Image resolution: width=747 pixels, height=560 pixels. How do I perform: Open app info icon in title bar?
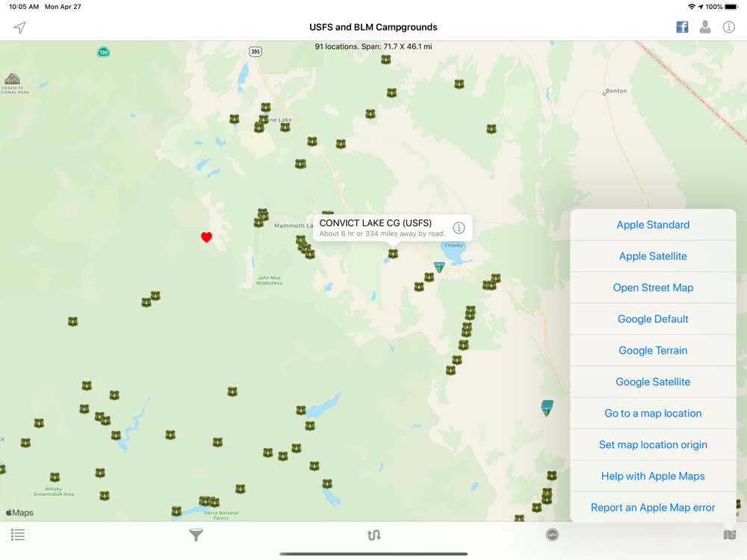728,27
